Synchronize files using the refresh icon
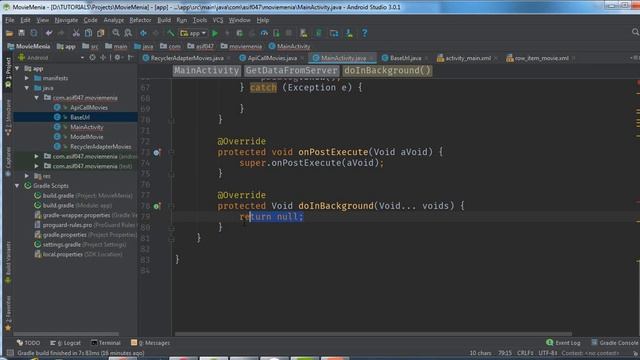Viewport: 640px width, 360px height. tap(34, 33)
